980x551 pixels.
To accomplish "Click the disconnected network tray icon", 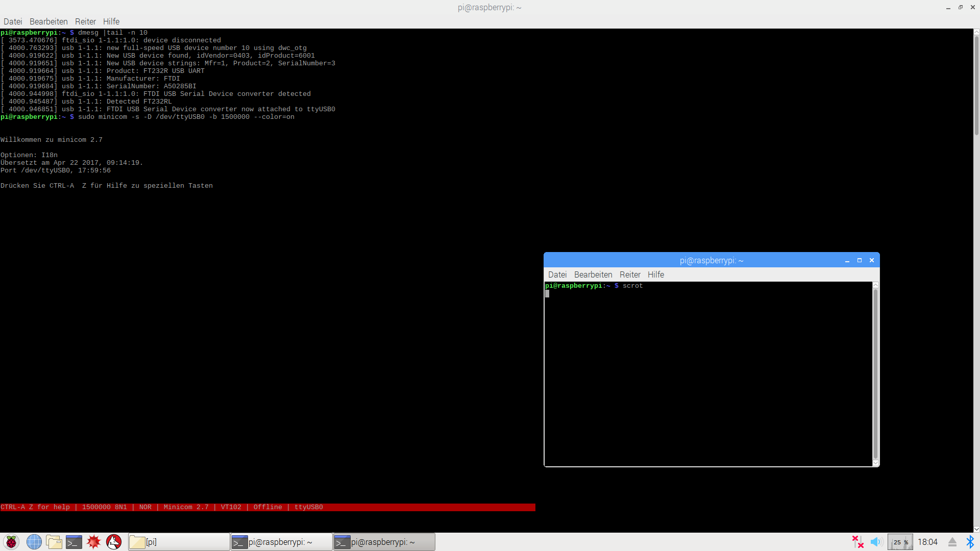I will tap(857, 542).
